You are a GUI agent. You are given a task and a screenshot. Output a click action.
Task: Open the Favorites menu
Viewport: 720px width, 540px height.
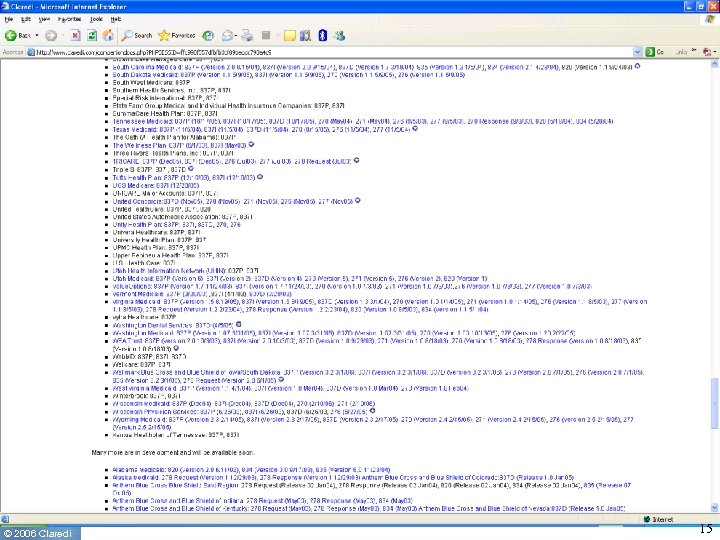(x=69, y=19)
